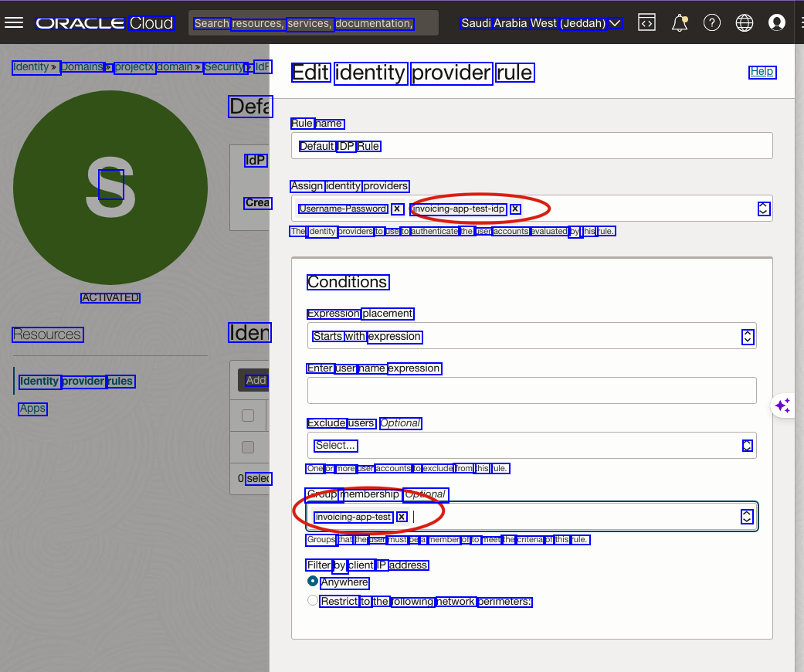Open Identity provider rules in Resources
Screen dimensions: 804x672
76,381
